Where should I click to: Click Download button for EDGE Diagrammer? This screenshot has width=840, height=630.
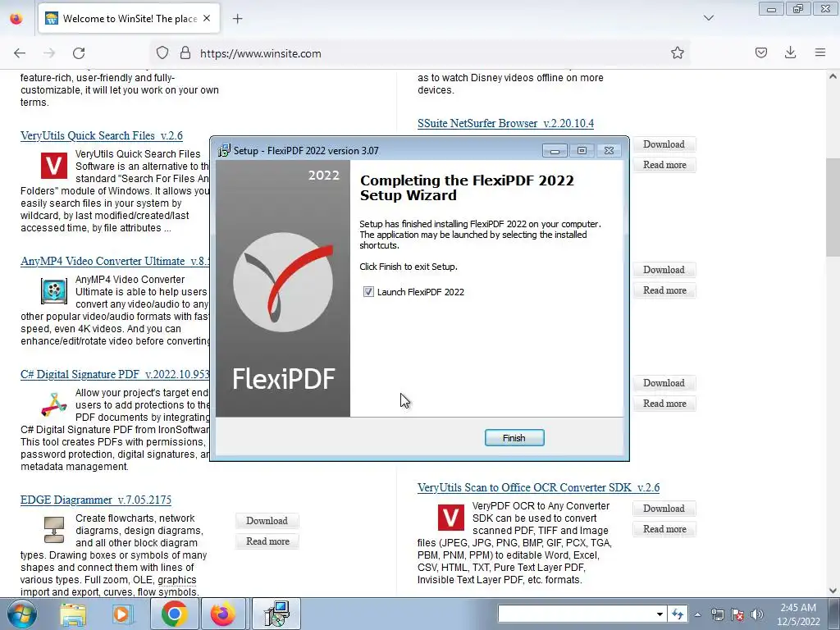click(x=267, y=521)
